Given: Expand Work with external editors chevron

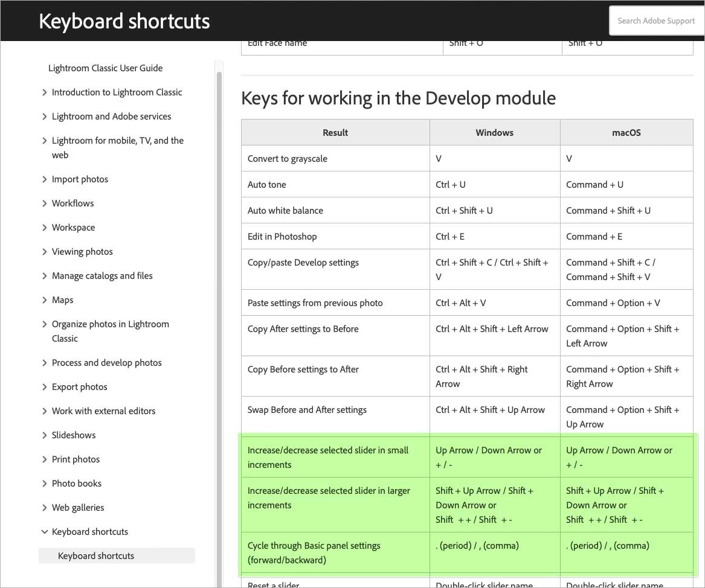Looking at the screenshot, I should pyautogui.click(x=44, y=412).
